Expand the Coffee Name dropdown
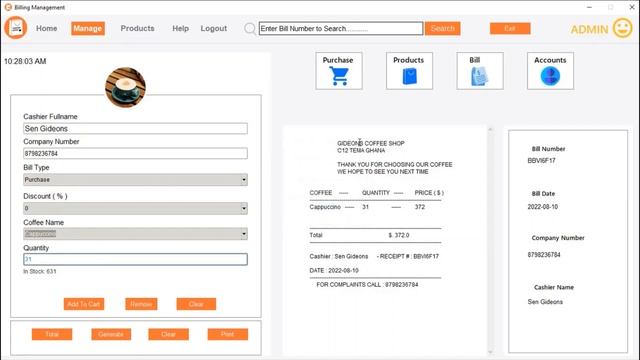Viewport: 640px width, 360px height. 244,234
